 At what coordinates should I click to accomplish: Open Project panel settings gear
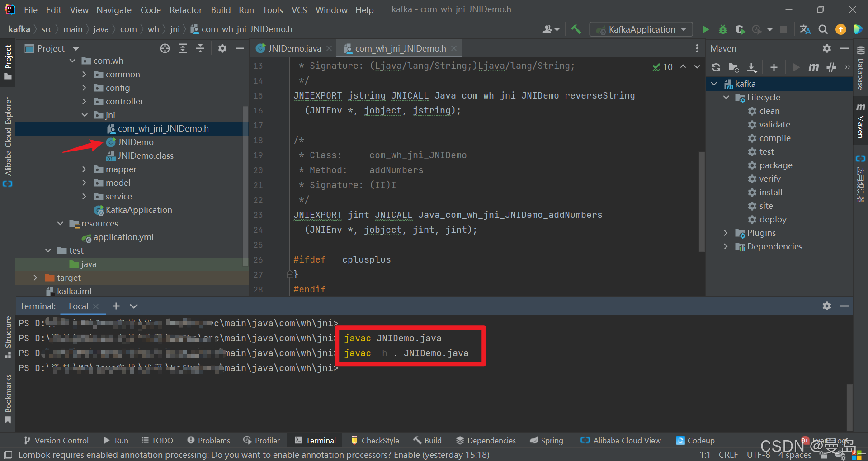coord(222,48)
